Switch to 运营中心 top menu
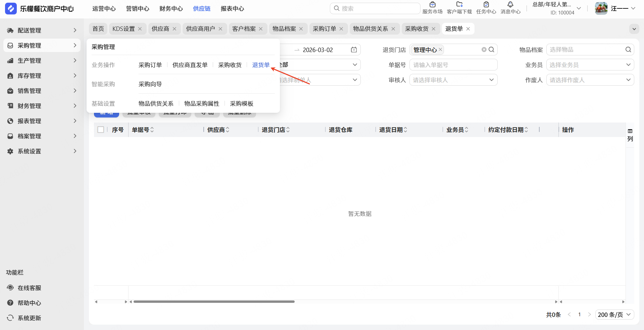This screenshot has height=330, width=644. point(104,9)
